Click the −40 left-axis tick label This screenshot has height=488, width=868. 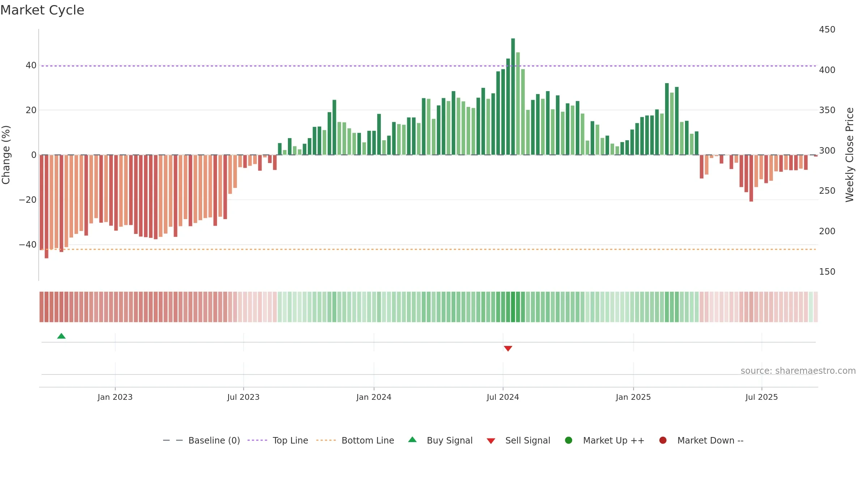[28, 245]
